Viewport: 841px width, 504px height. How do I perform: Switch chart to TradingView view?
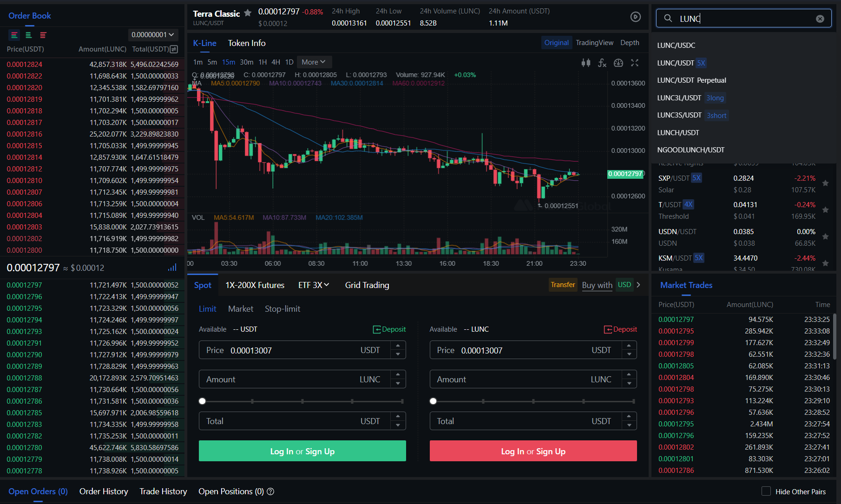click(594, 43)
